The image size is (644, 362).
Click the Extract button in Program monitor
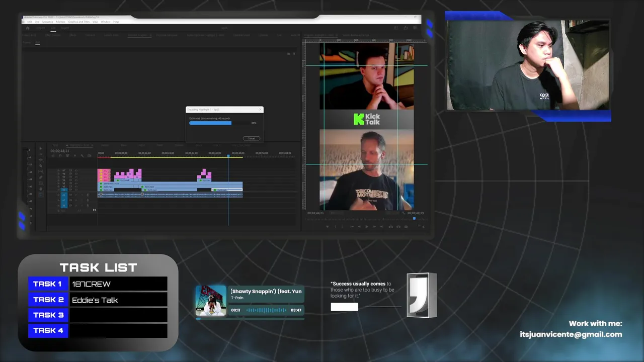click(x=398, y=227)
